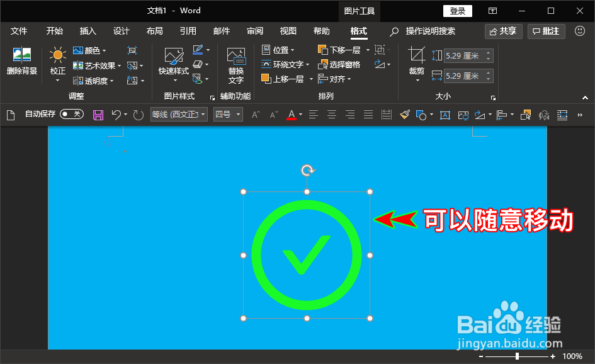Open the Corrections (校正) sun icon menu
Screen dimensions: 595x364
point(58,64)
